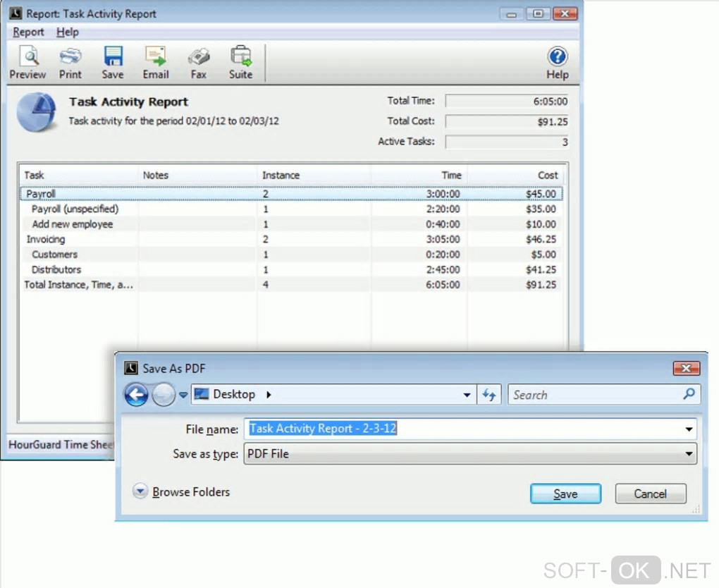Go back with blue arrow button

click(x=136, y=394)
